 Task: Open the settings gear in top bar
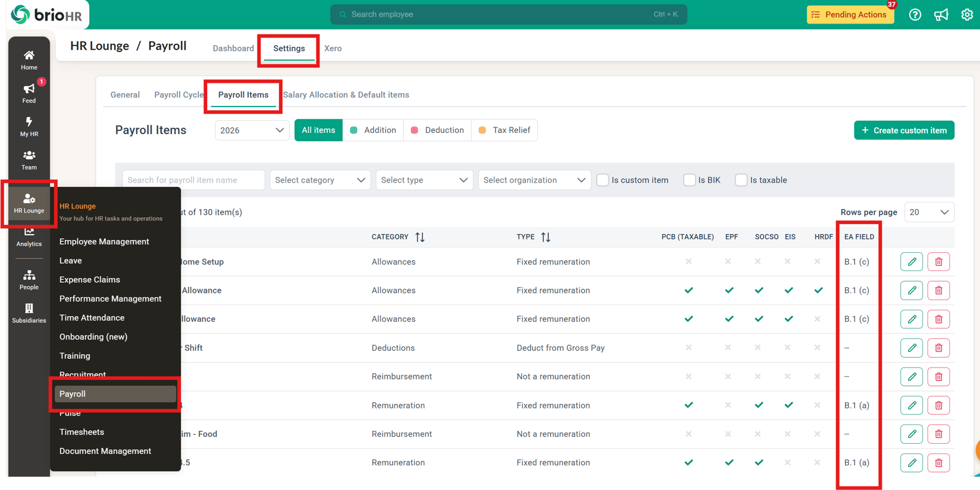pos(967,15)
